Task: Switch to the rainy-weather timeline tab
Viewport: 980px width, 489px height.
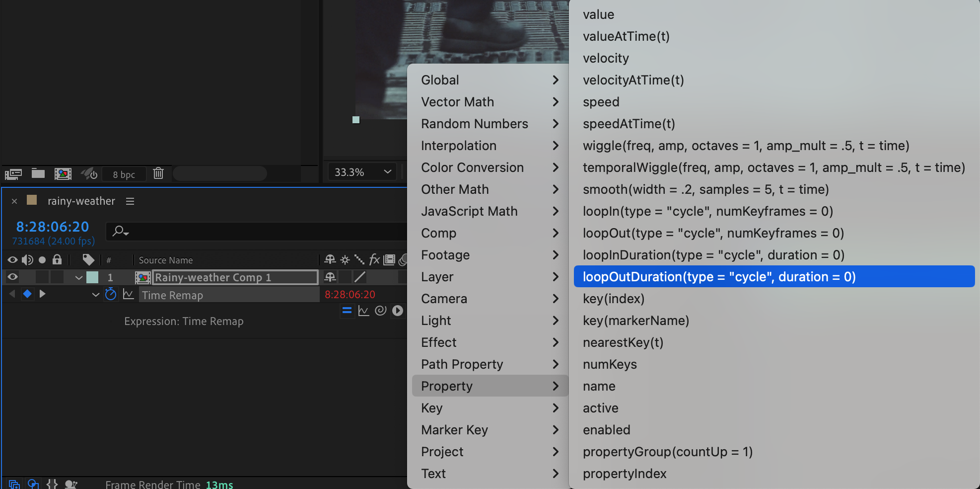Action: click(x=81, y=201)
